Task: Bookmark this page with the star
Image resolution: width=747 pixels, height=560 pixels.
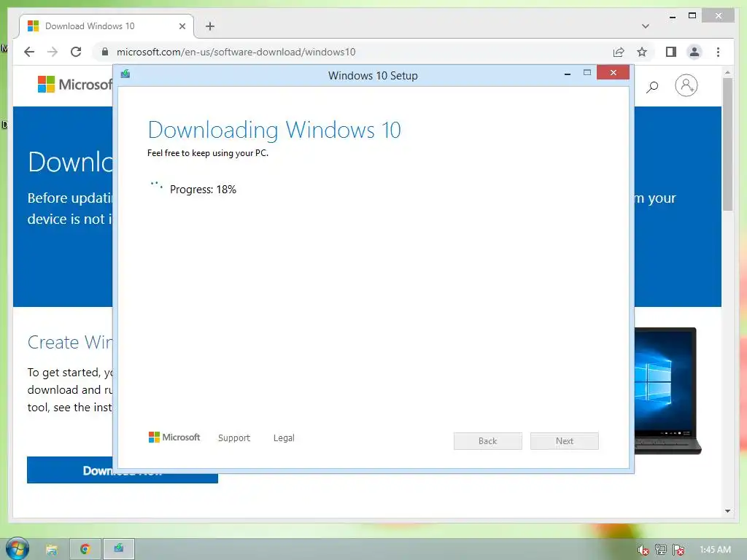Action: click(642, 52)
